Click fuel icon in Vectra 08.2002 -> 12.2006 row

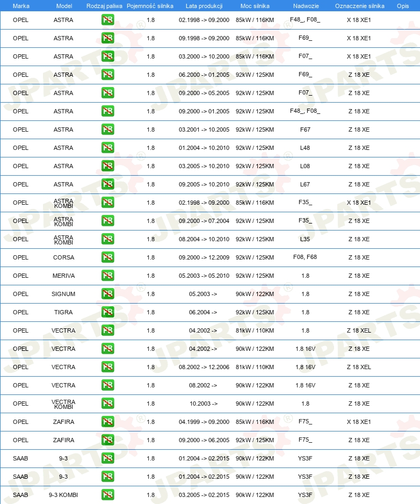[x=107, y=367]
